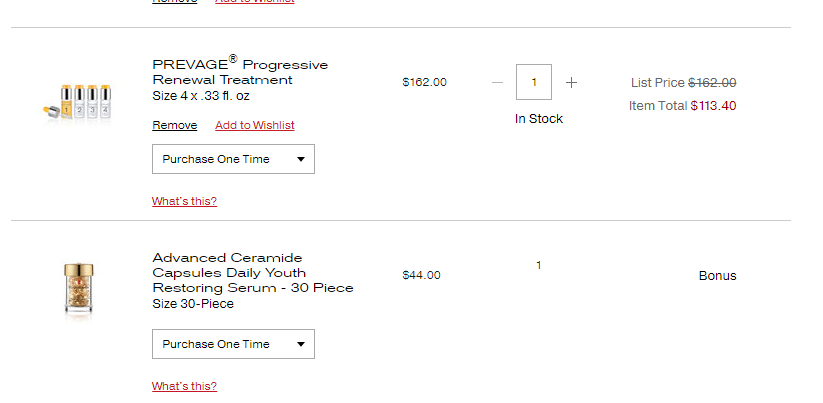Click the $162.00 unit price of PREVAGE
Screen dimensions: 823x403
click(425, 82)
